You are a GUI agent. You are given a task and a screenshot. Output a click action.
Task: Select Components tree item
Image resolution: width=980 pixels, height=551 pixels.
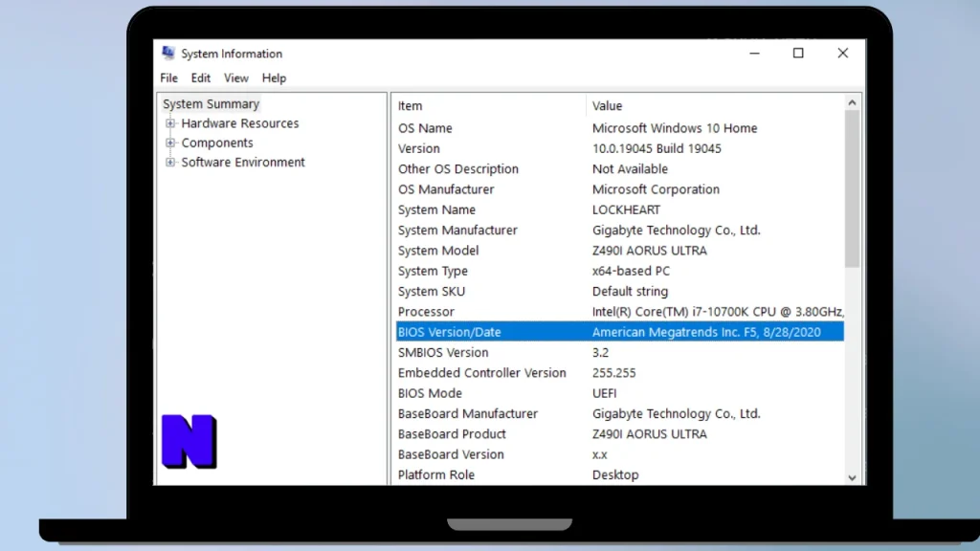(x=217, y=143)
